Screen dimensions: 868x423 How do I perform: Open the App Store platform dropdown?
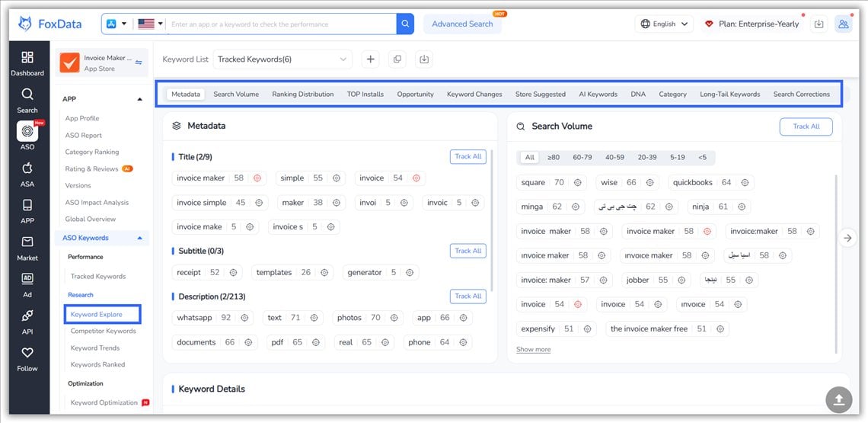116,24
